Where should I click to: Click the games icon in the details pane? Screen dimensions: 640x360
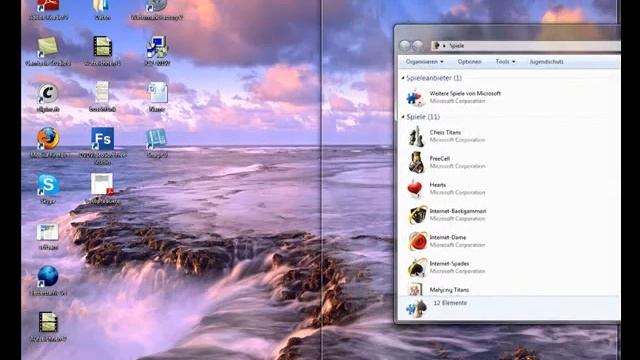[416, 308]
